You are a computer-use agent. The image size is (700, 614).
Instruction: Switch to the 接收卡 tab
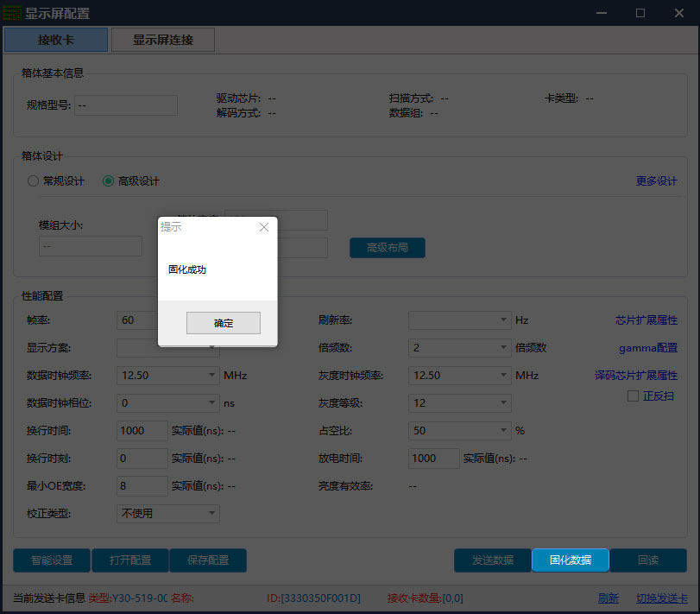[56, 40]
